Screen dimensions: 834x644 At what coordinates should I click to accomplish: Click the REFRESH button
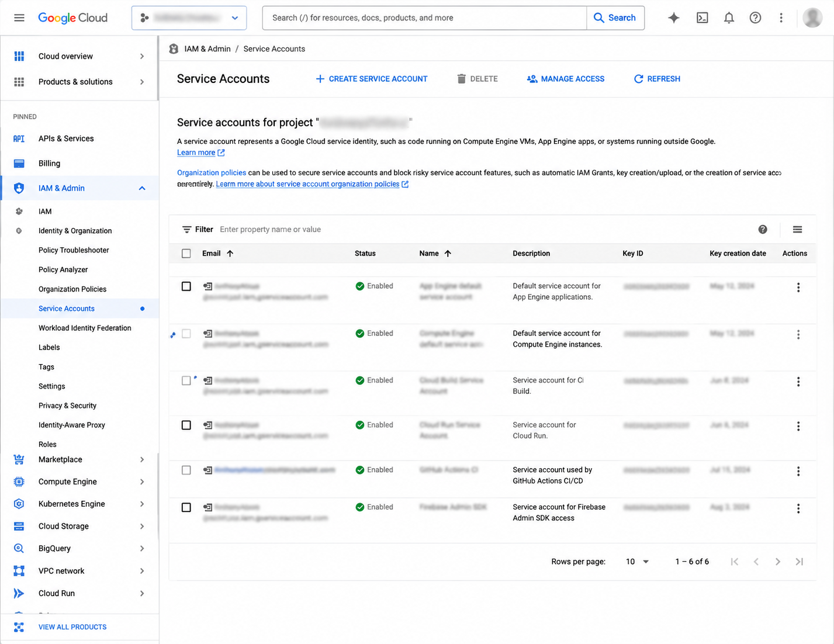pos(657,79)
